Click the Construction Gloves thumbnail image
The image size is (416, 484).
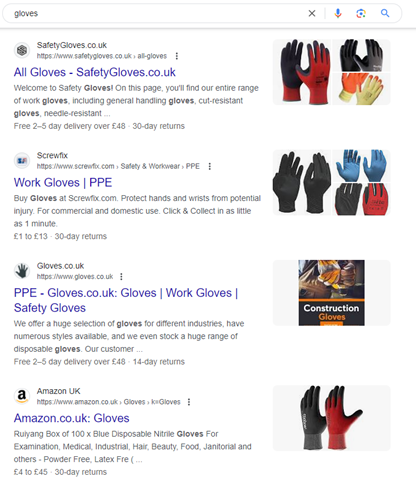coord(332,293)
